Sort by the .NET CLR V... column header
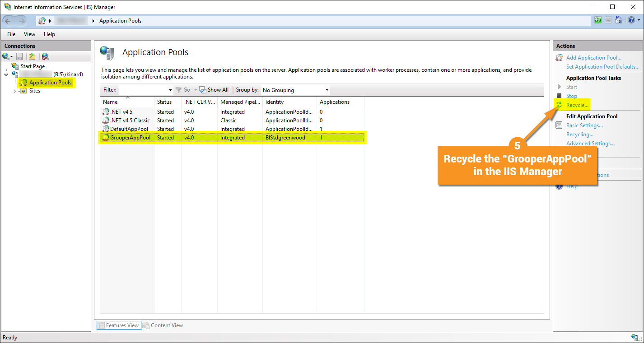The height and width of the screenshot is (343, 644). (199, 102)
